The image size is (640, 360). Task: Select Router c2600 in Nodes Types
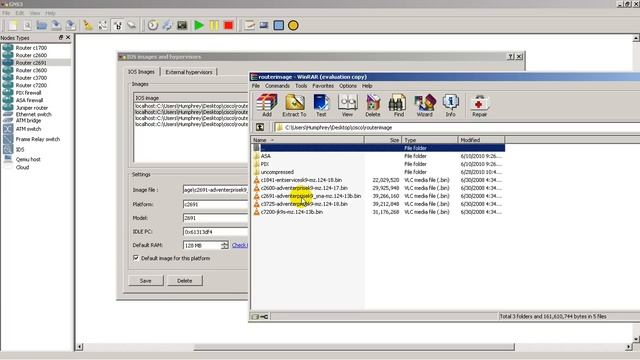click(x=31, y=55)
